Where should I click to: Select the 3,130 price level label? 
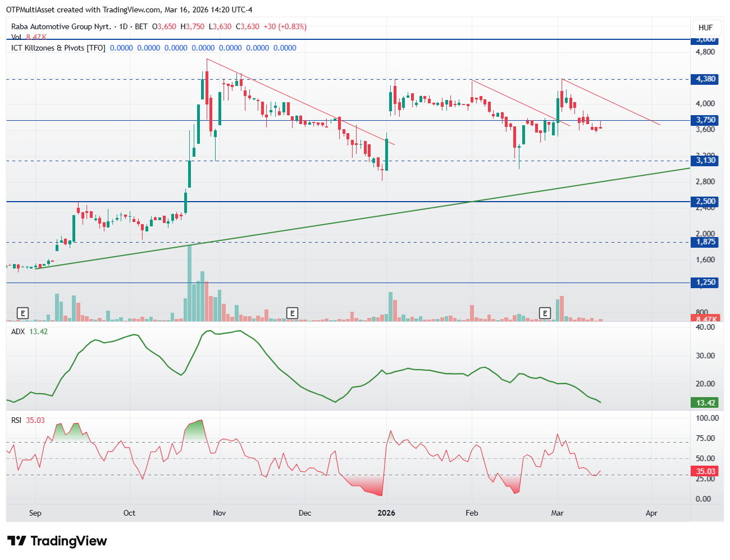point(706,161)
